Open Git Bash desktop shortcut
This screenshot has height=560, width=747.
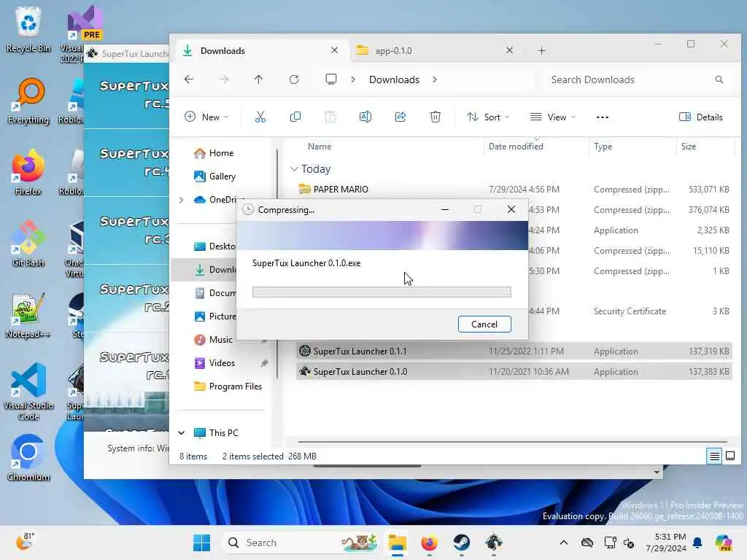point(28,244)
